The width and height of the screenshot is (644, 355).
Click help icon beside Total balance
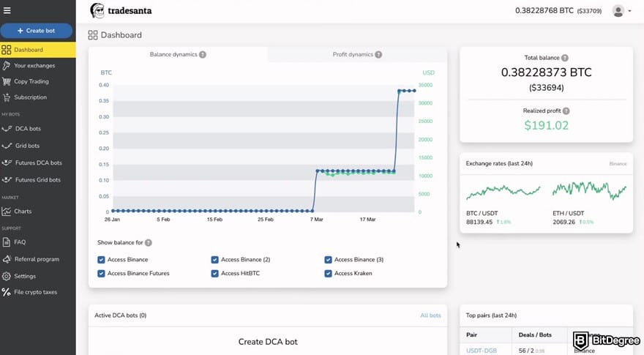click(565, 58)
